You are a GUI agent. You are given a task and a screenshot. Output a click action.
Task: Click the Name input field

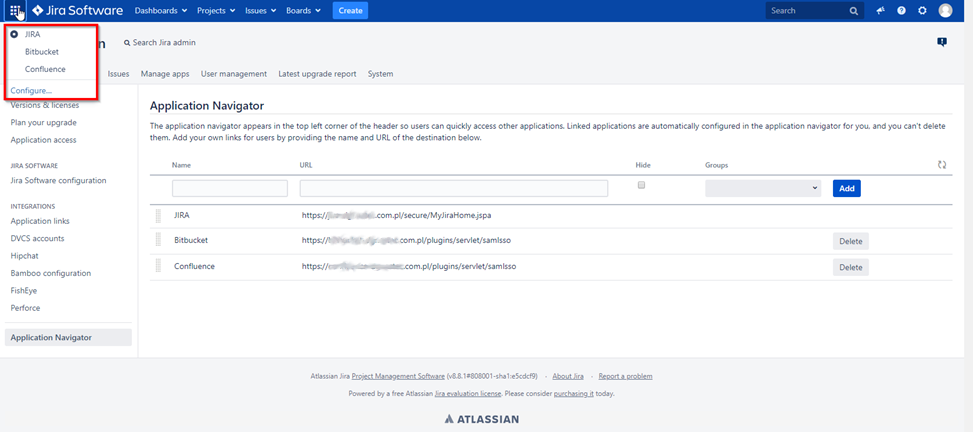(x=229, y=188)
